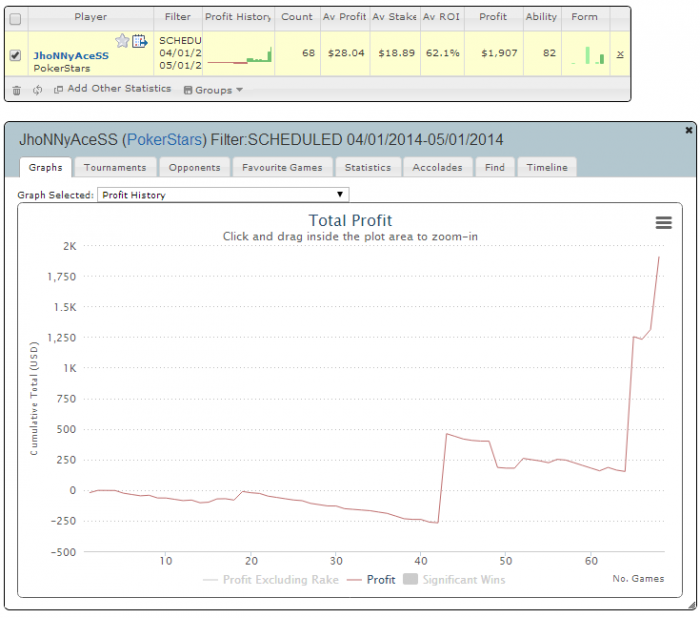This screenshot has width=700, height=618.
Task: Sort by the Av Stake column header
Action: 395,17
